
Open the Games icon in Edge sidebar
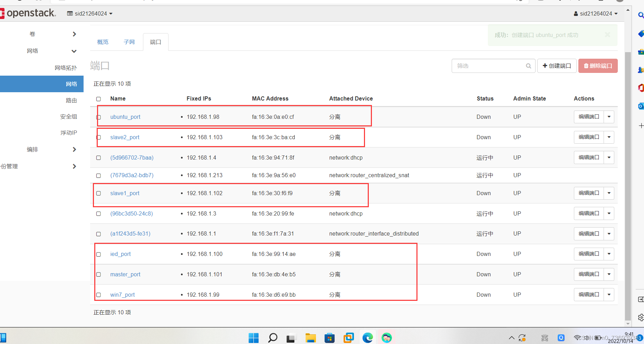pos(641,70)
